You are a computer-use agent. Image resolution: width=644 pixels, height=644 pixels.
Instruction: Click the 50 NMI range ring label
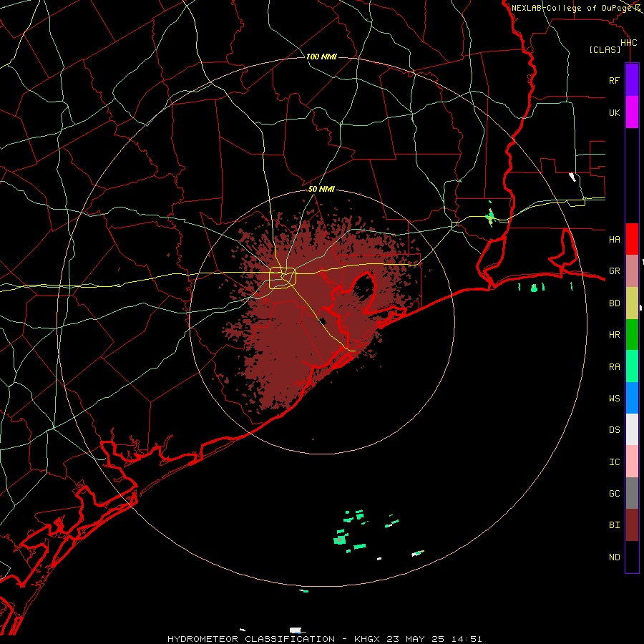tap(321, 189)
